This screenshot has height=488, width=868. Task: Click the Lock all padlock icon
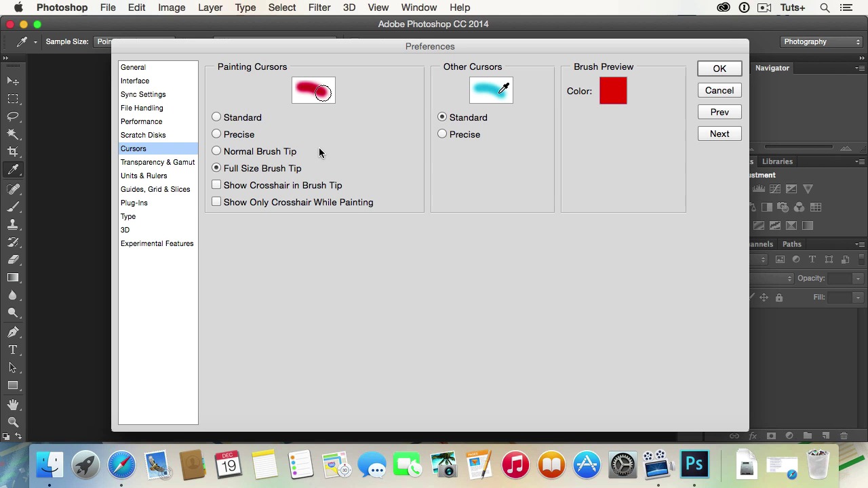[778, 298]
